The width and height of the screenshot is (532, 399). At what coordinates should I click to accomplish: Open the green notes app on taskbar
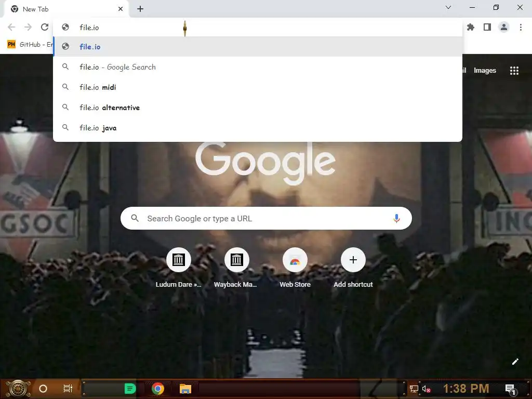click(130, 389)
